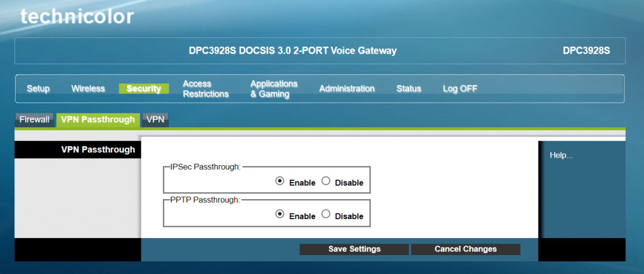This screenshot has width=644, height=274.
Task: Click Save Settings button
Action: pos(354,249)
